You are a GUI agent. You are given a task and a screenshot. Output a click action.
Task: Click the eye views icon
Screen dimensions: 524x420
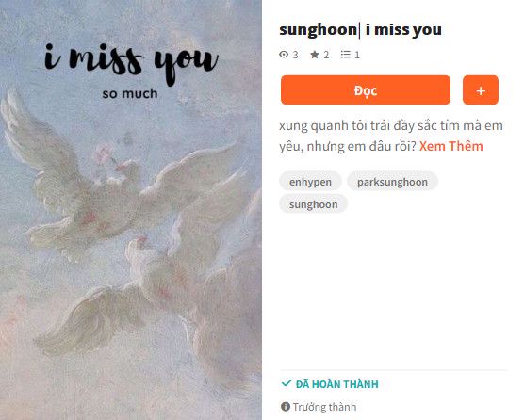[x=284, y=55]
